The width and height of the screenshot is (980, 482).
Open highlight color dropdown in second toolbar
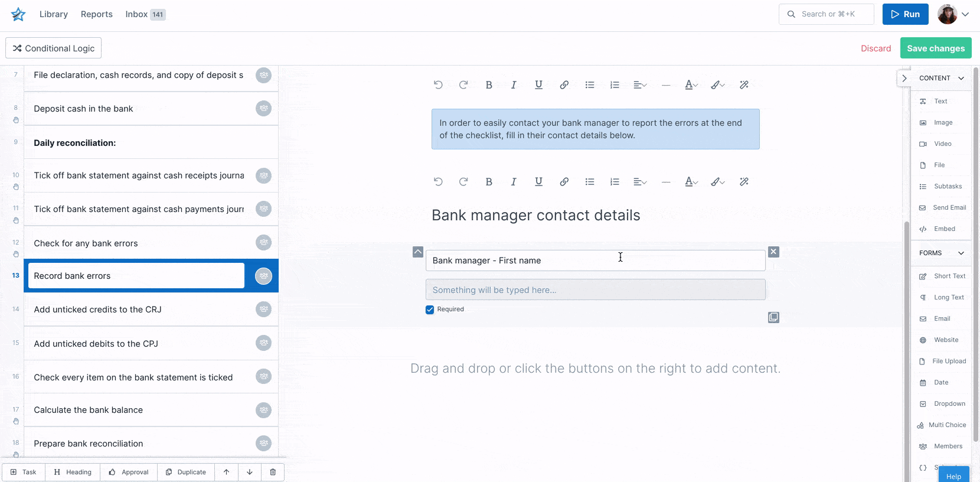(718, 182)
